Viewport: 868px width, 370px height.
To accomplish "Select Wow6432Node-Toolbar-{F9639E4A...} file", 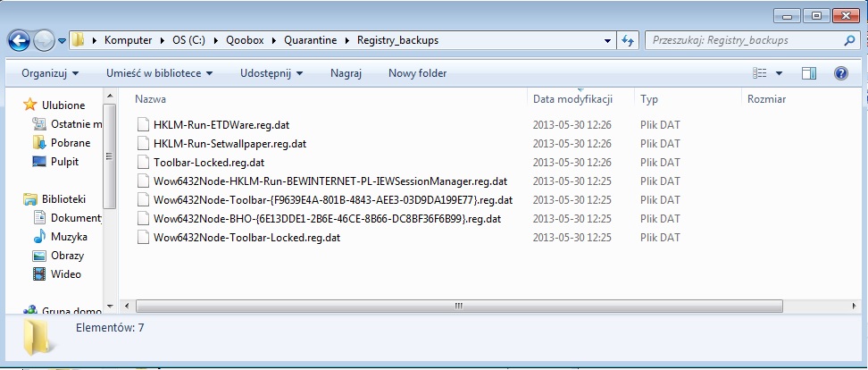I will [x=333, y=200].
